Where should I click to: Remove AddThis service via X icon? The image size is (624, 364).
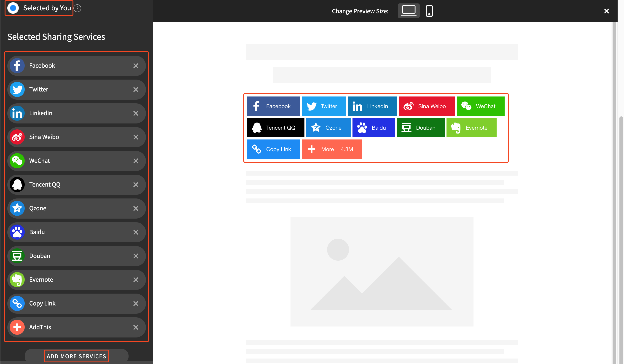click(x=136, y=327)
